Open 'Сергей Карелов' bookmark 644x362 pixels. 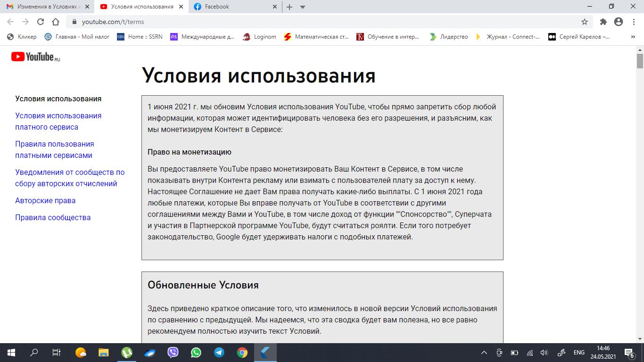579,37
